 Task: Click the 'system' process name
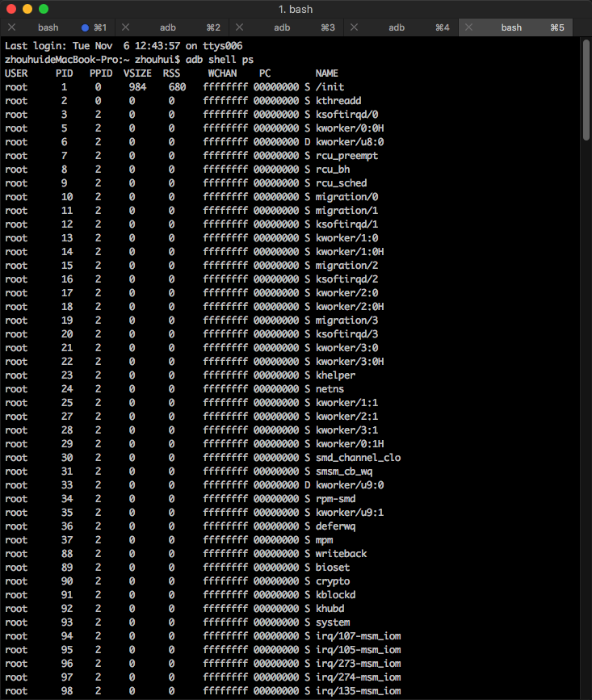pyautogui.click(x=333, y=622)
